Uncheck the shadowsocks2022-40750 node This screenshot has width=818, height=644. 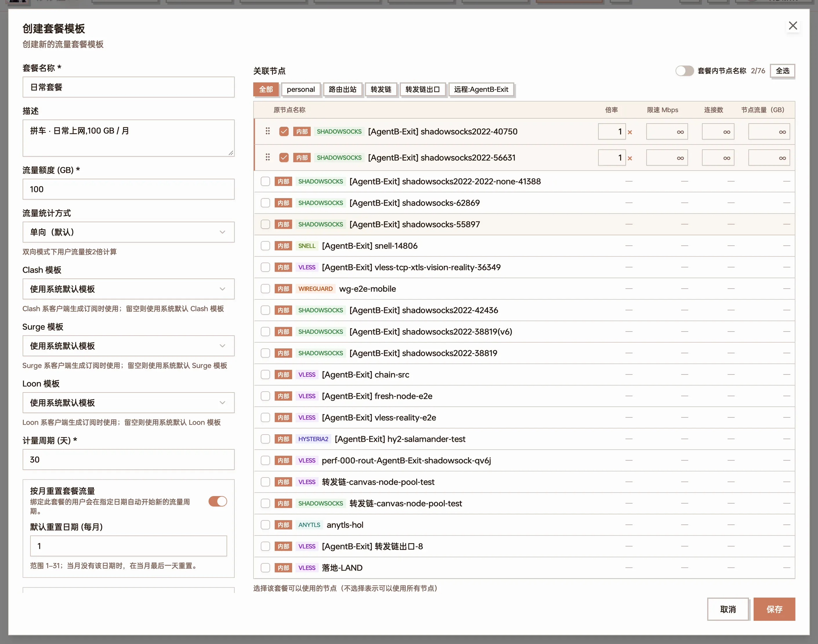point(284,131)
